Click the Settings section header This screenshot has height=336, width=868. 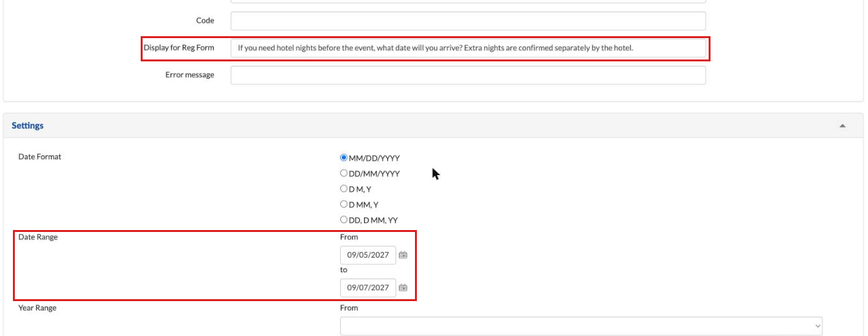pos(433,126)
